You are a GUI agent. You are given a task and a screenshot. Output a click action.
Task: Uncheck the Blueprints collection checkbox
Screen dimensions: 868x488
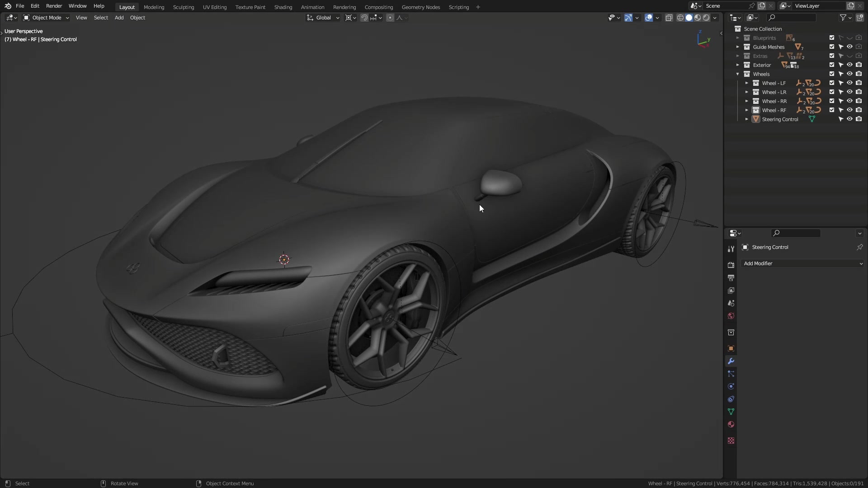832,38
